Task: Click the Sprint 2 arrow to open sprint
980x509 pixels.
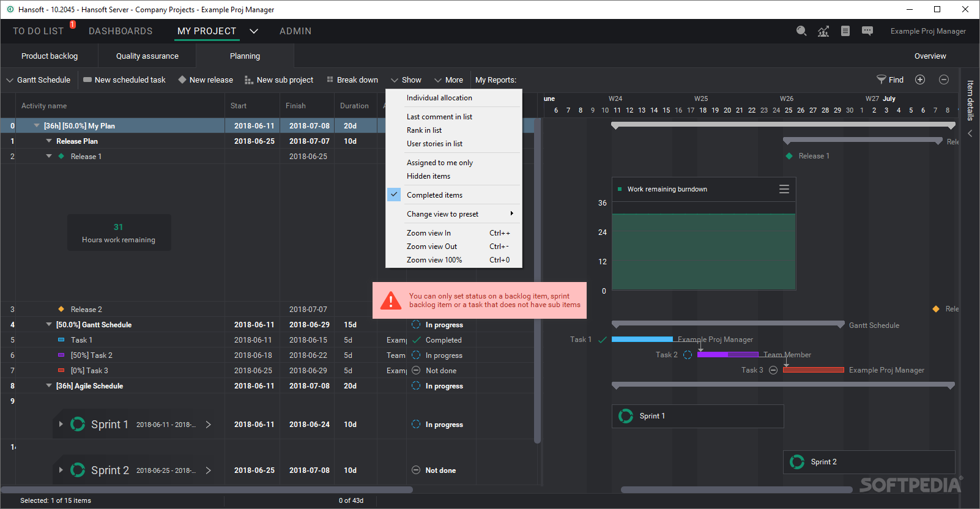Action: (x=209, y=470)
